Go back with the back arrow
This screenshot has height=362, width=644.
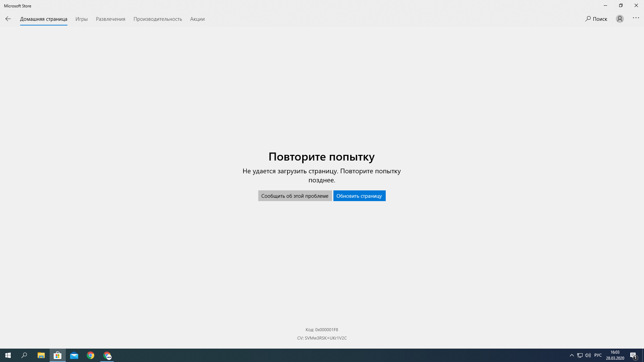coord(8,19)
